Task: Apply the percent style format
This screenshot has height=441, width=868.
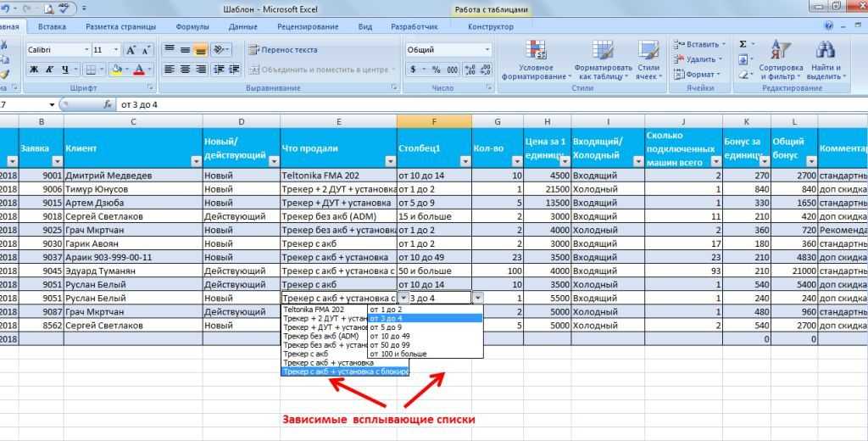Action: [x=437, y=70]
